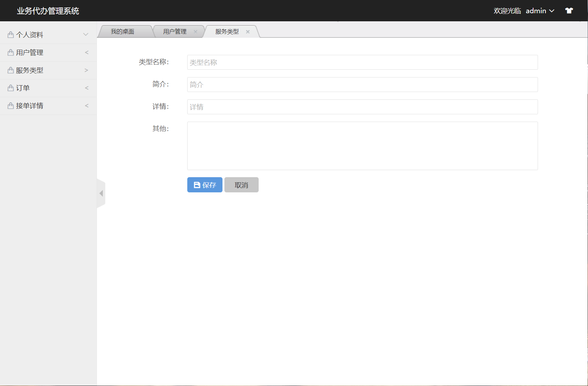Viewport: 588px width, 386px height.
Task: Click the 欢迎光临 greeting text
Action: click(x=507, y=11)
